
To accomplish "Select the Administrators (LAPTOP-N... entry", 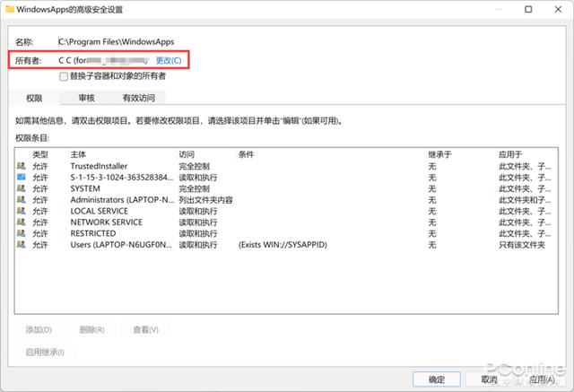I will [x=286, y=200].
